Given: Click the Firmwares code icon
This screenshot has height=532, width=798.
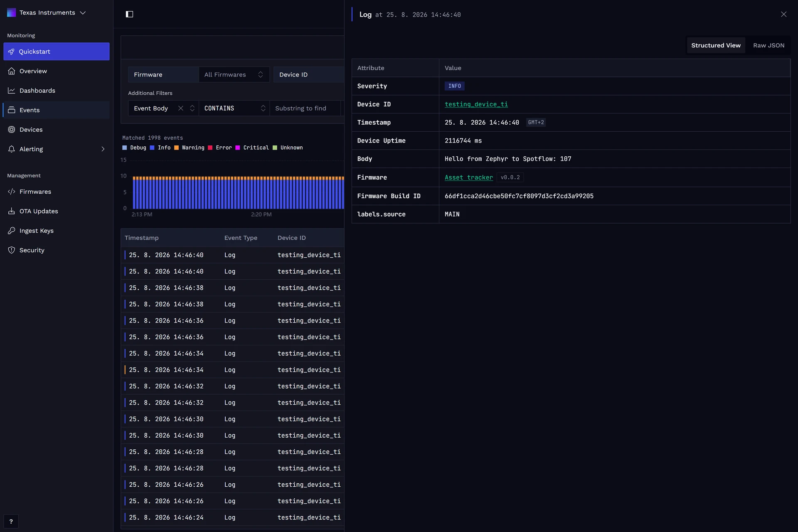Looking at the screenshot, I should [x=12, y=192].
